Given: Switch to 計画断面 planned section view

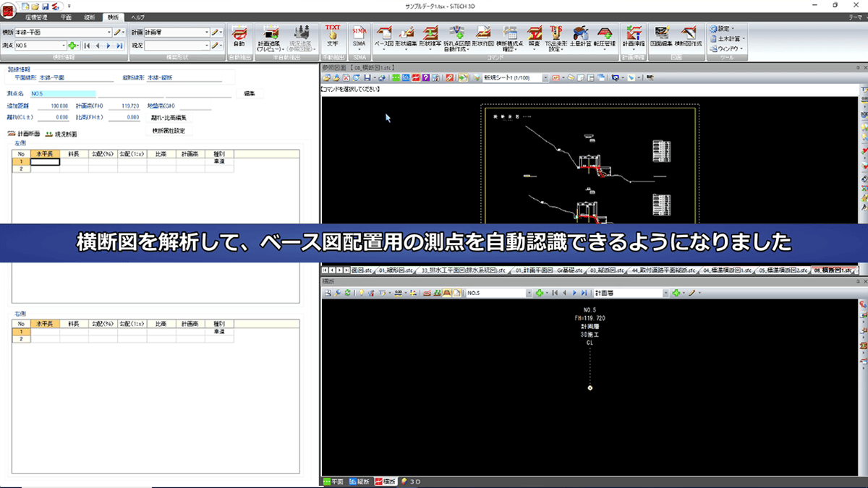Looking at the screenshot, I should (24, 134).
